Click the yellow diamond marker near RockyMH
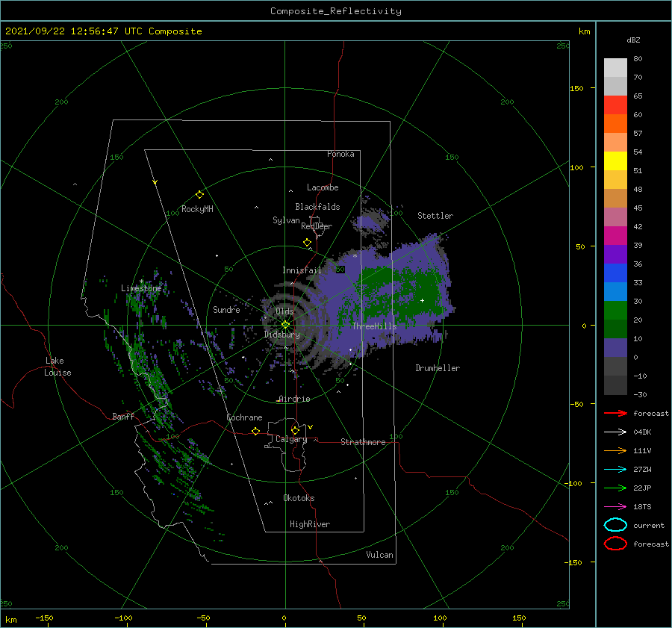672x628 pixels. pos(199,195)
